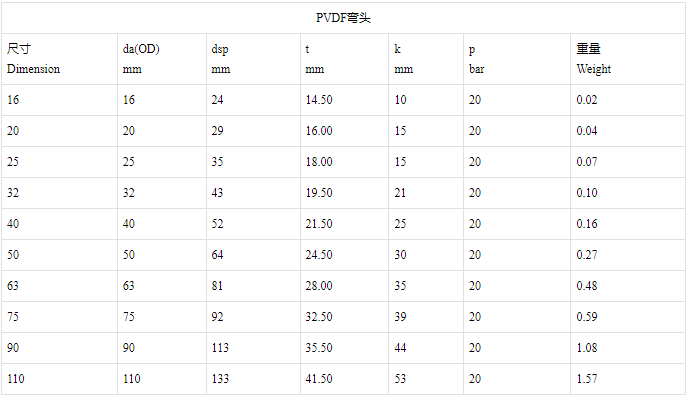Select the dsp value 113
The height and width of the screenshot is (399, 690).
[x=220, y=348]
